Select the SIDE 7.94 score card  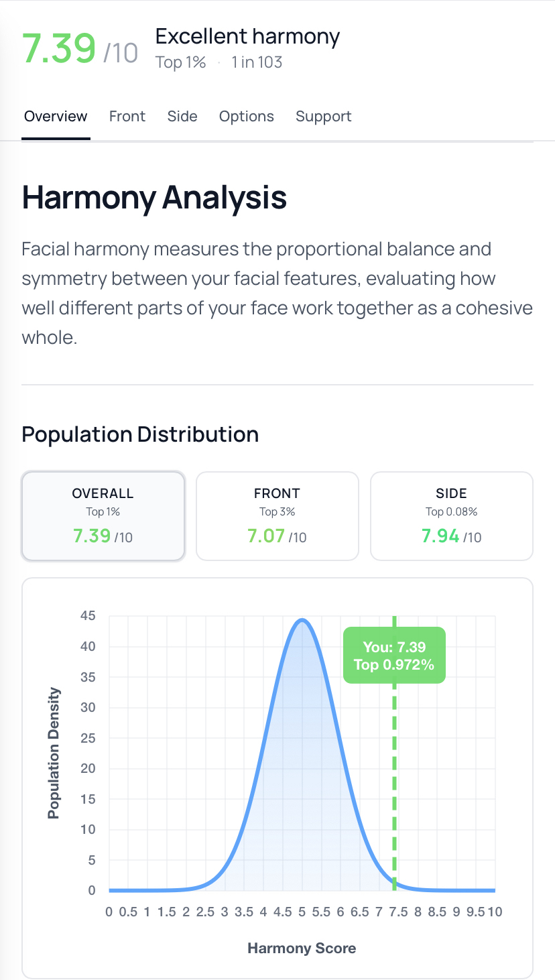tap(451, 515)
